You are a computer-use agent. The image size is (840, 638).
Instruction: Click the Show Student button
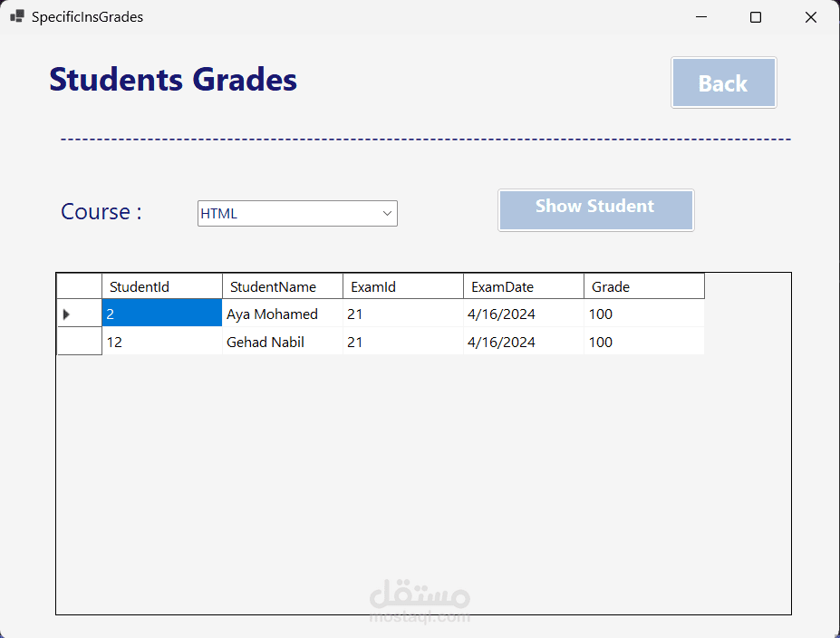click(595, 210)
